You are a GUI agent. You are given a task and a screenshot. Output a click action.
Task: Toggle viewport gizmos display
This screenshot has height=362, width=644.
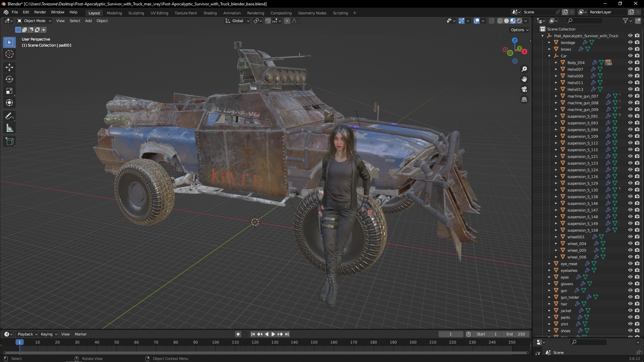462,21
